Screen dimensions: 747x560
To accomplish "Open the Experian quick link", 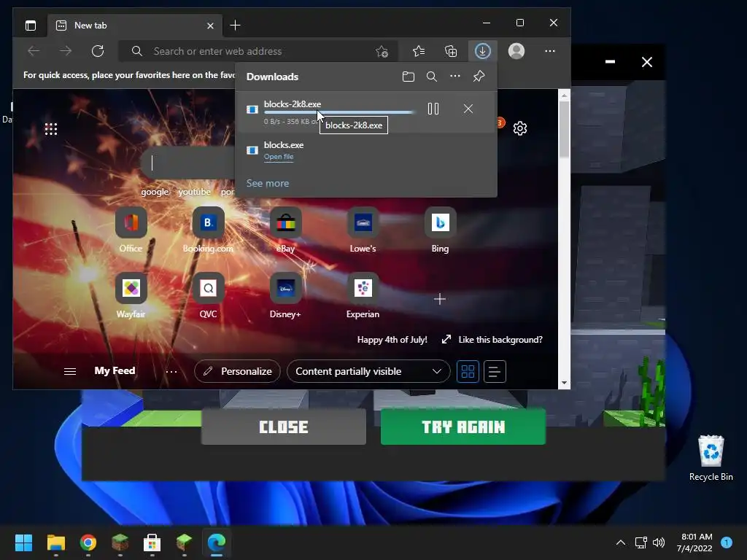I will 363,296.
